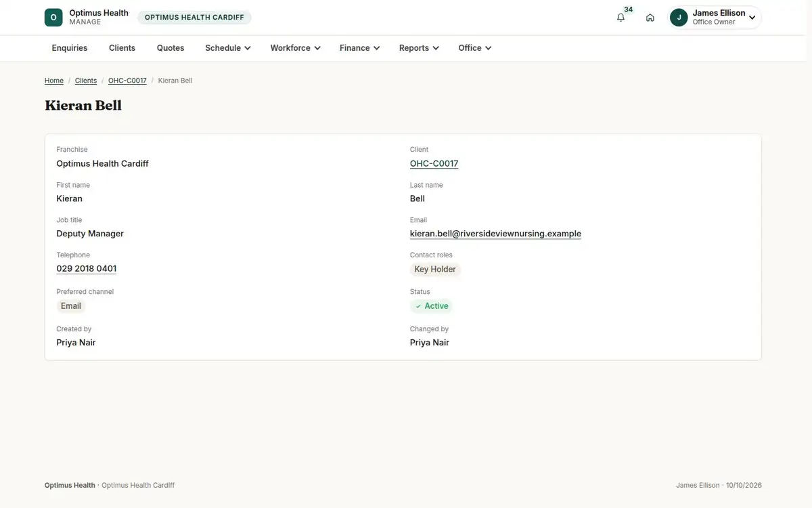This screenshot has height=508, width=812.
Task: Expand the Schedule menu
Action: point(228,48)
